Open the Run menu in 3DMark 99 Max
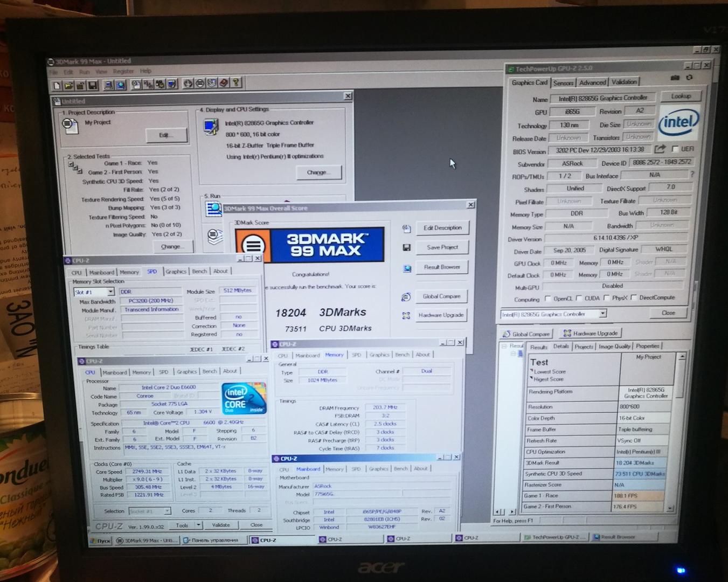 (84, 71)
